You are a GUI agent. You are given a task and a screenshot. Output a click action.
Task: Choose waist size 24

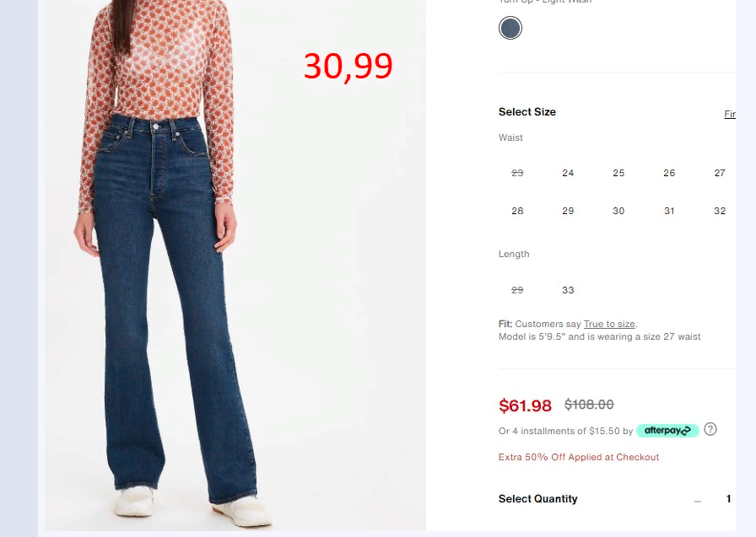coord(568,173)
